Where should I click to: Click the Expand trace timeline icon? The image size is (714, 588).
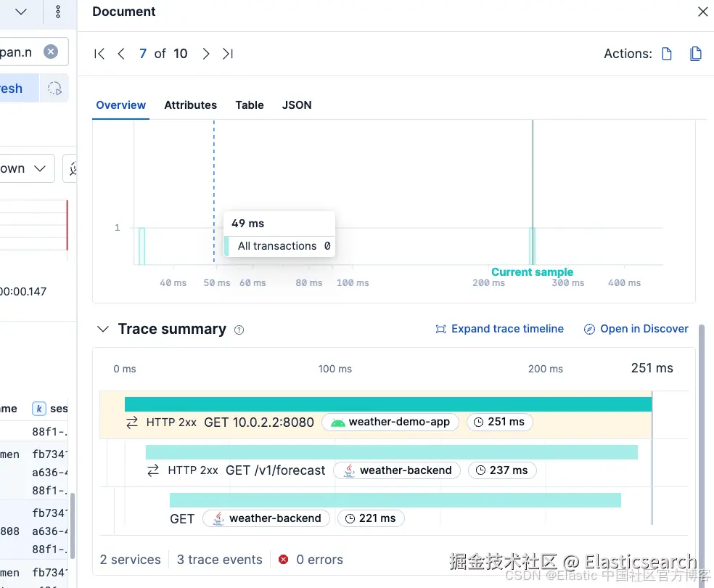pyautogui.click(x=440, y=329)
